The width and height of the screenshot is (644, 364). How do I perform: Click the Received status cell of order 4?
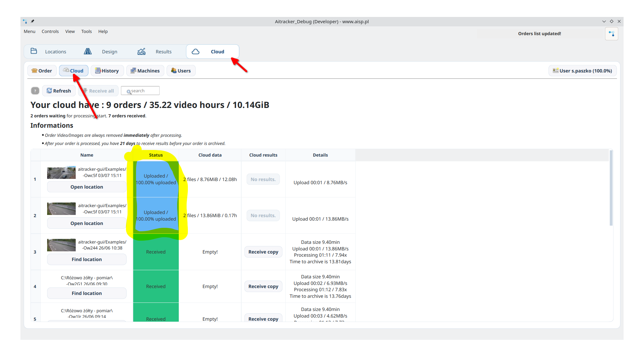[x=156, y=286]
